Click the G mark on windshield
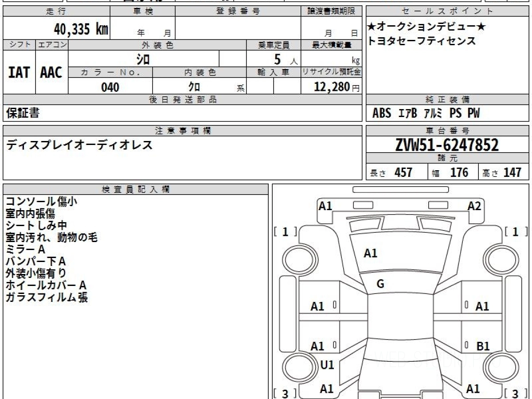Image resolution: width=532 pixels, height=399 pixels. coord(380,284)
